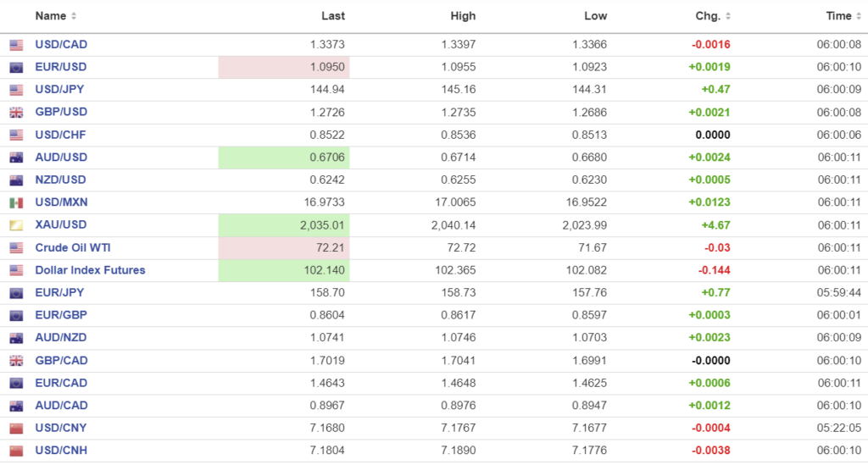The image size is (868, 465).
Task: Sort the table by Name column arrows
Action: pos(74,16)
